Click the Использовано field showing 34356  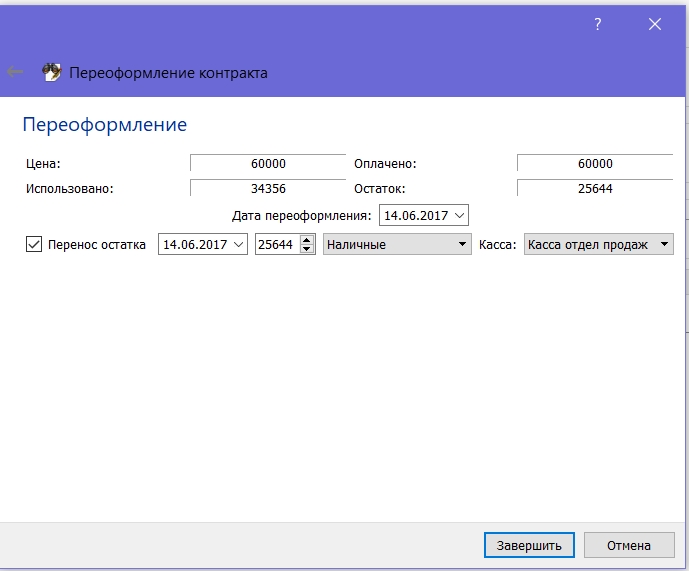(268, 189)
